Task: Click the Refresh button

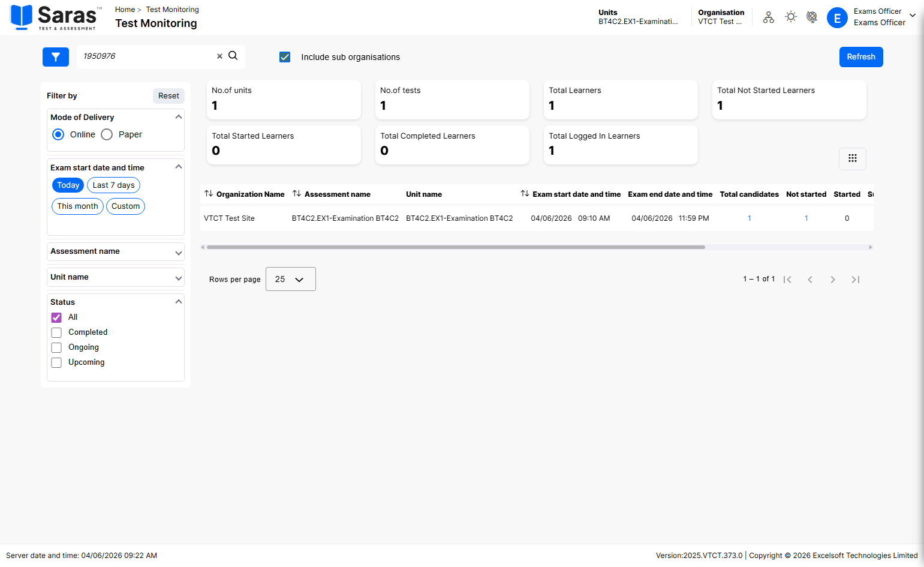Action: [x=861, y=57]
